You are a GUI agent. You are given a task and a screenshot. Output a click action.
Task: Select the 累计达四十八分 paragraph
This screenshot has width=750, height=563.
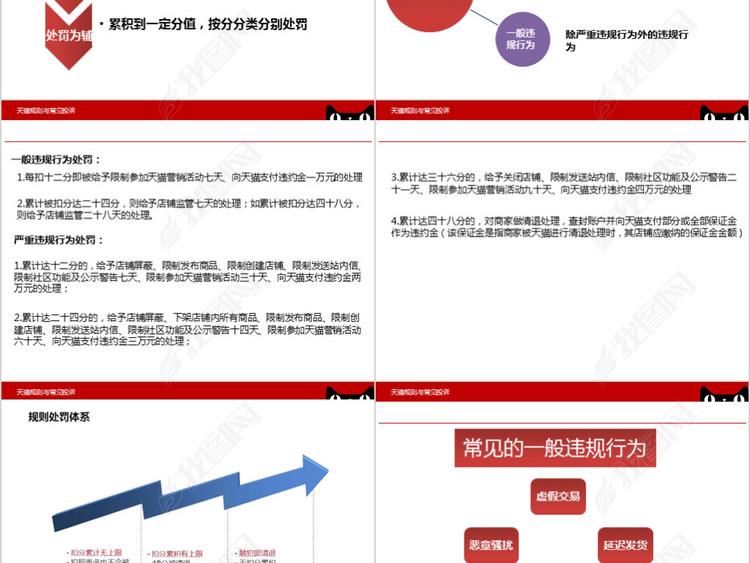pyautogui.click(x=565, y=226)
